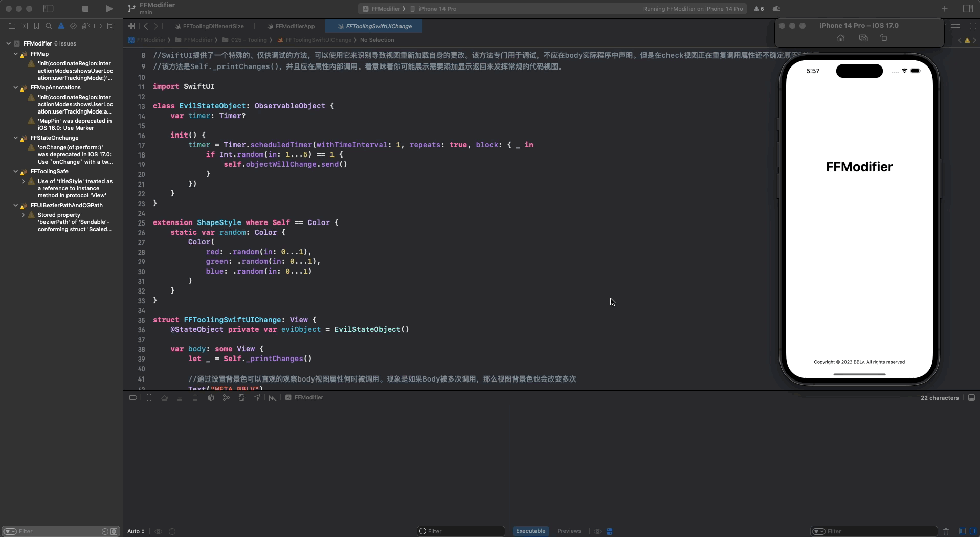Pause the live preview with the pause icon
The width and height of the screenshot is (980, 537).
click(149, 398)
